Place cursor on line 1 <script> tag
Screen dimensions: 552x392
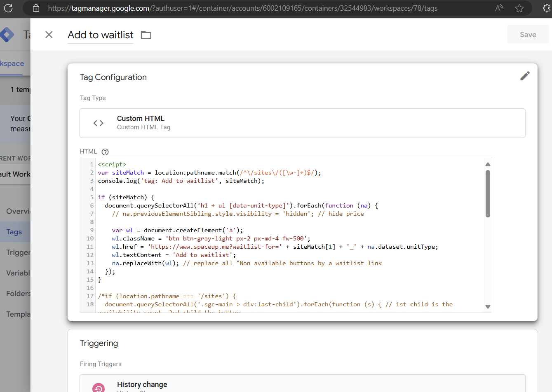coord(112,164)
